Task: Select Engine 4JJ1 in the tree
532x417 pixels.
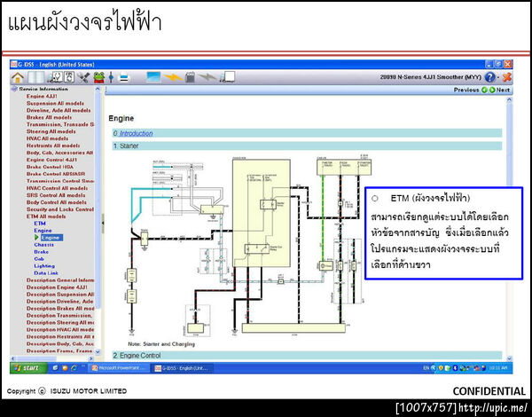Action: click(x=42, y=96)
